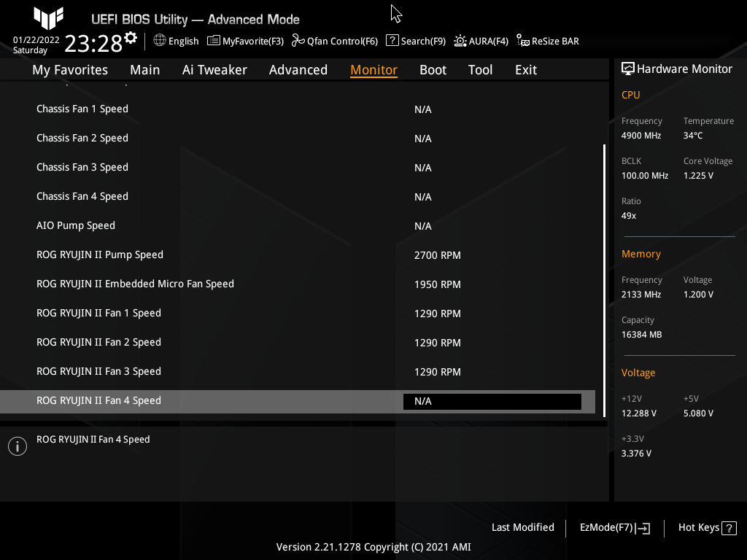Click the 2700 RPM pump speed value
Screen dimensions: 747x560
[438, 255]
